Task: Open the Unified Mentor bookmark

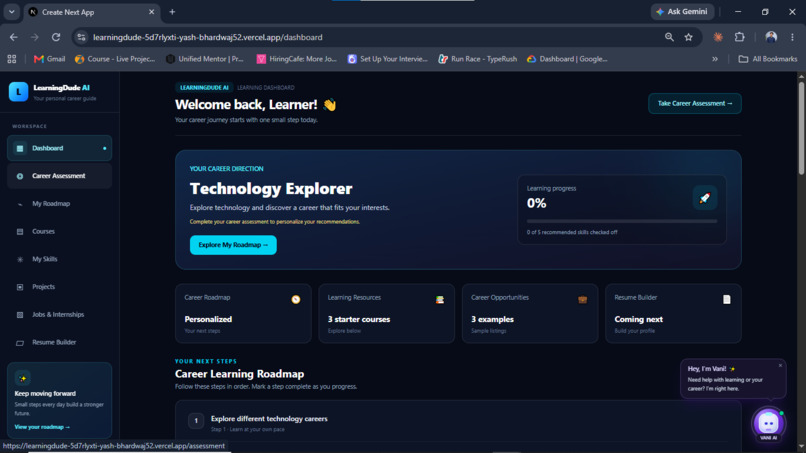Action: [205, 59]
